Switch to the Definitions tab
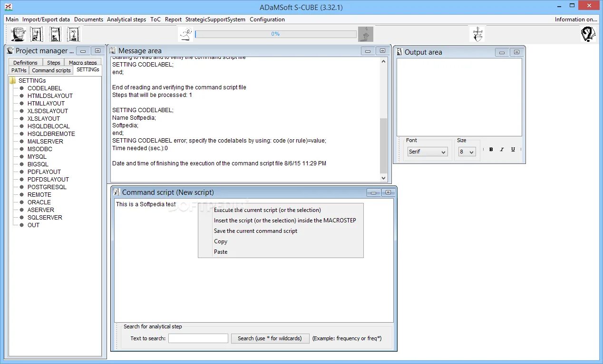Screen dimensions: 603x364 [25, 62]
